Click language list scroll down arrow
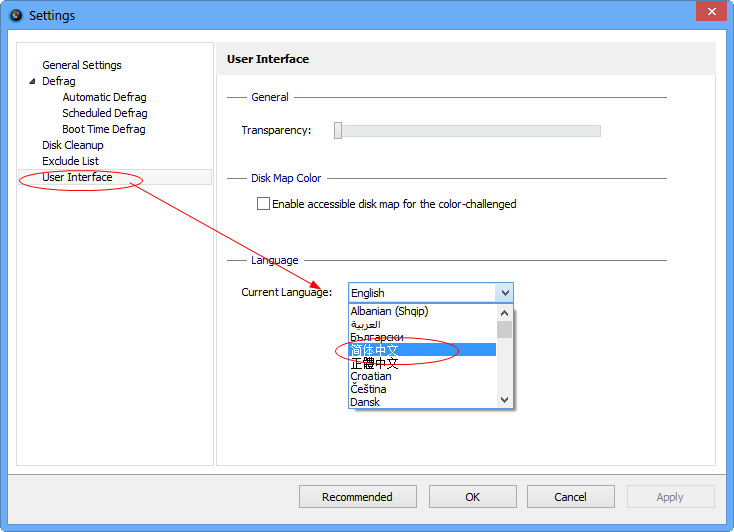The height and width of the screenshot is (532, 734). [504, 399]
